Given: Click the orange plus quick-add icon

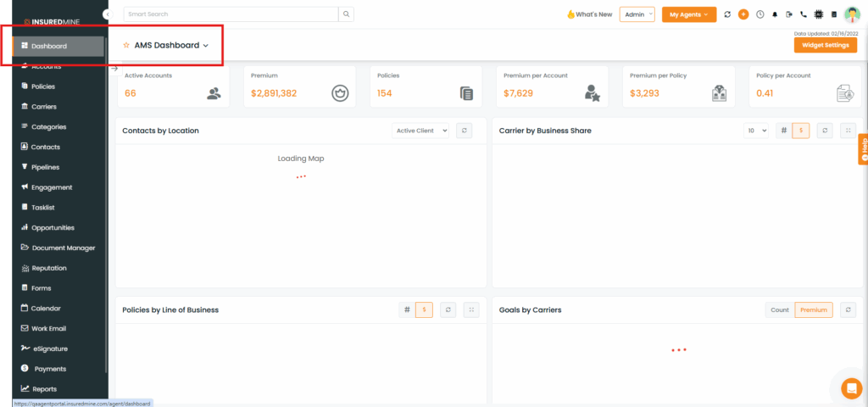Looking at the screenshot, I should click(743, 14).
